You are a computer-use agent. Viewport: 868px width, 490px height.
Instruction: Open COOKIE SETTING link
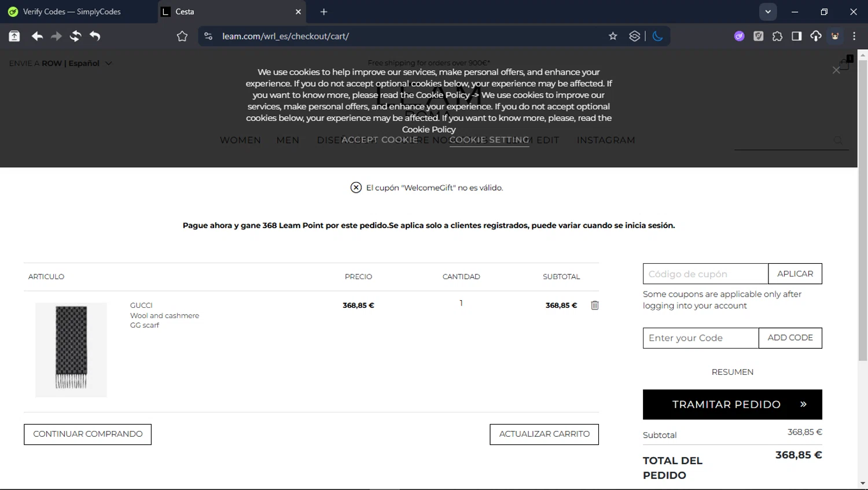[x=489, y=140]
